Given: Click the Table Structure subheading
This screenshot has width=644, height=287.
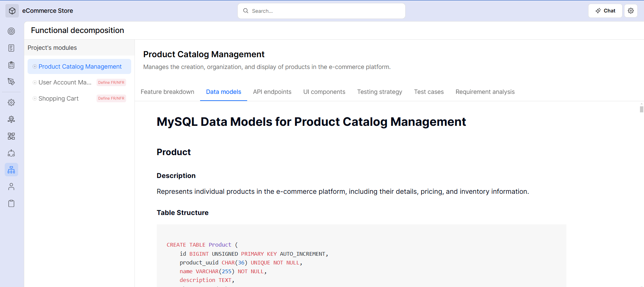Looking at the screenshot, I should pos(183,213).
